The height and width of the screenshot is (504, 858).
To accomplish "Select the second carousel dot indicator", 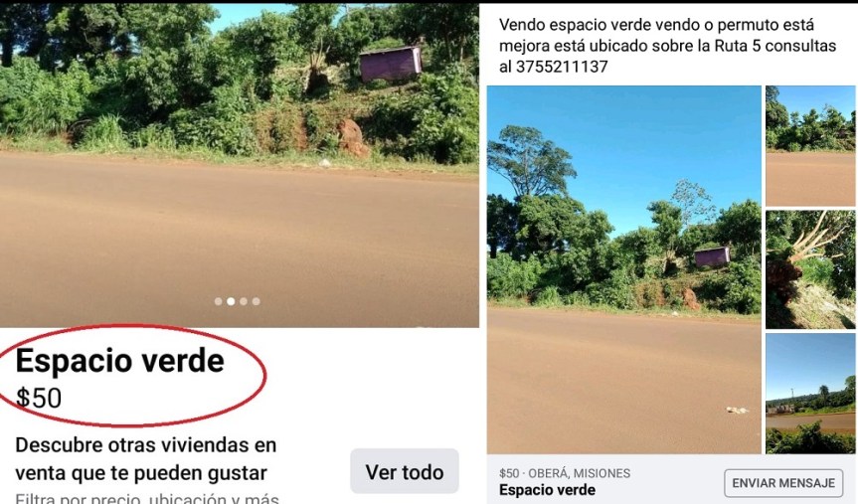I will point(231,301).
